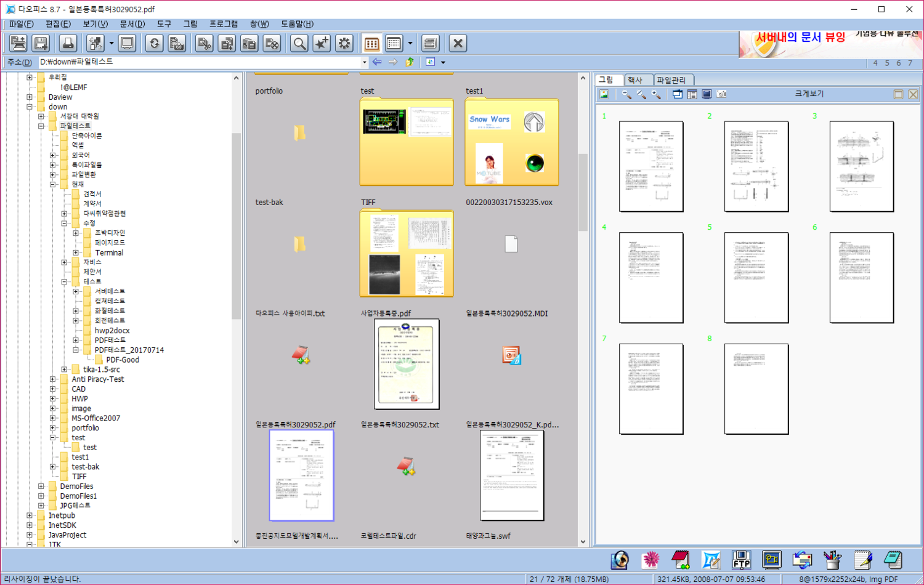Click the notepad with pen icon in bottom bar

[862, 560]
